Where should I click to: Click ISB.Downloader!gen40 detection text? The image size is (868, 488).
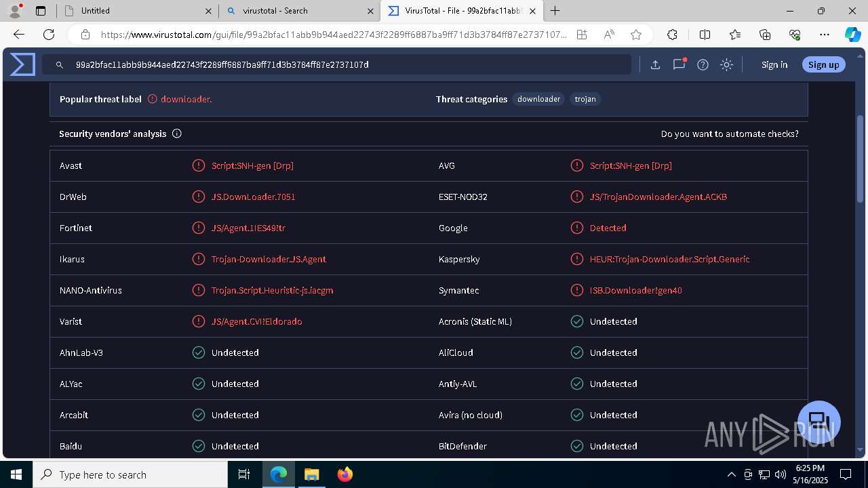pos(636,290)
